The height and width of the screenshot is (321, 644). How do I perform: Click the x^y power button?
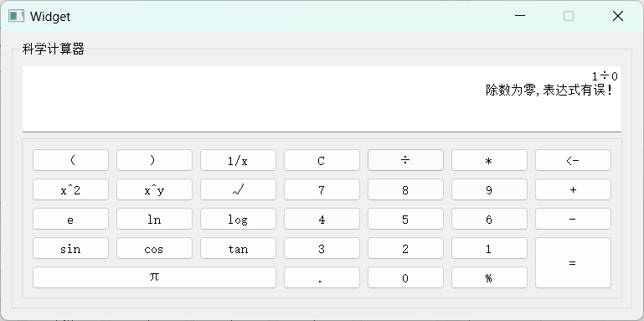point(154,189)
